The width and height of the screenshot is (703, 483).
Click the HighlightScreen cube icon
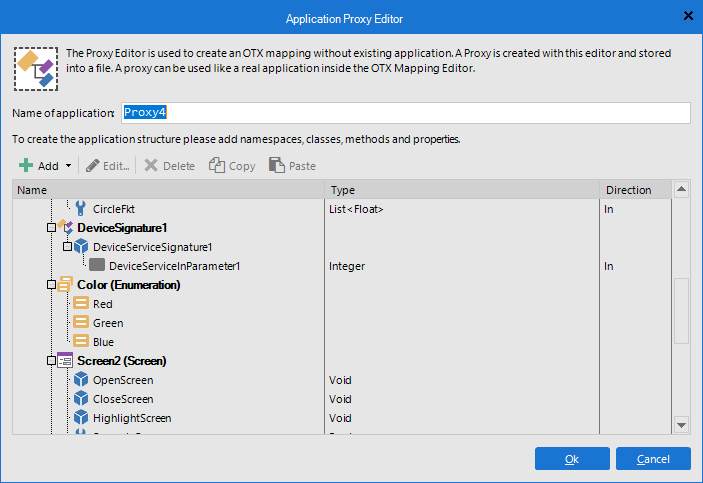pos(81,417)
